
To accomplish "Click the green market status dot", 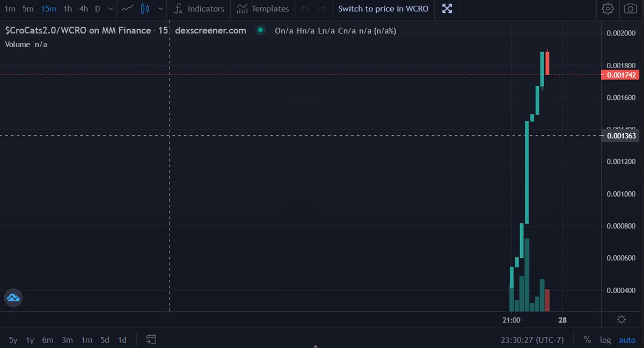I will (x=260, y=30).
